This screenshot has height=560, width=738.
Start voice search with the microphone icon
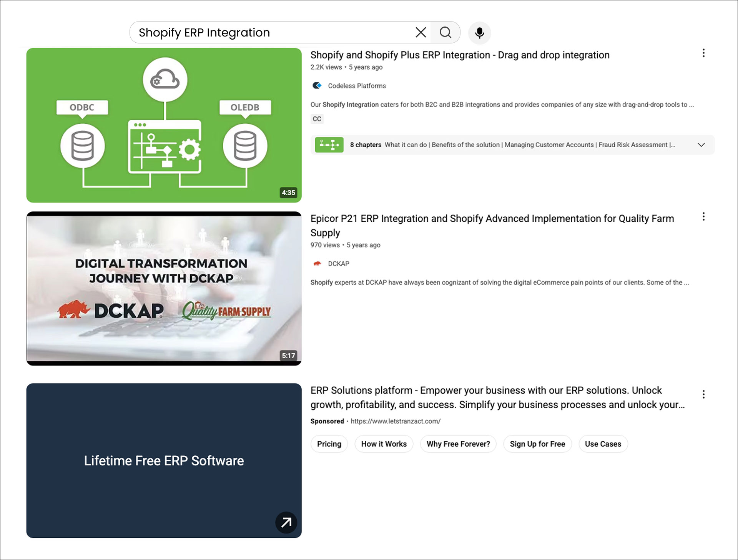(479, 33)
